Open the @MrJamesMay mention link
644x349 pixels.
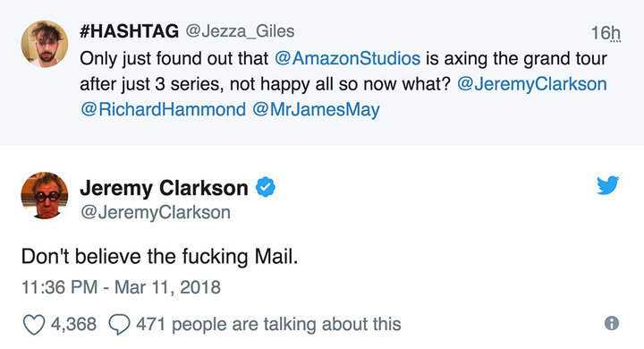pos(317,110)
